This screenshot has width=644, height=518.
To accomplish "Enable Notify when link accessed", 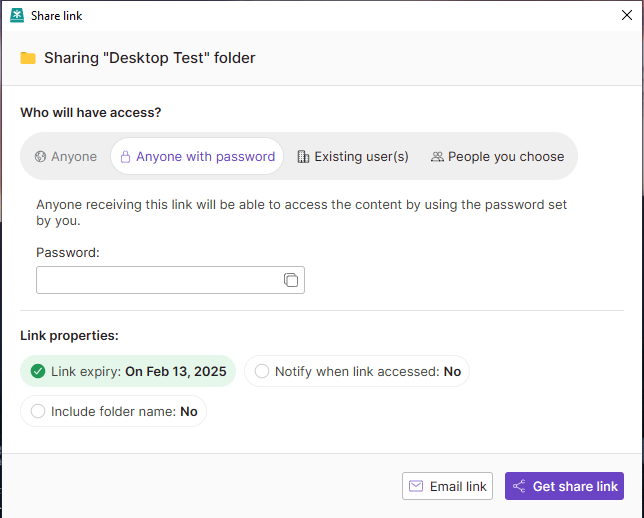I will point(262,372).
